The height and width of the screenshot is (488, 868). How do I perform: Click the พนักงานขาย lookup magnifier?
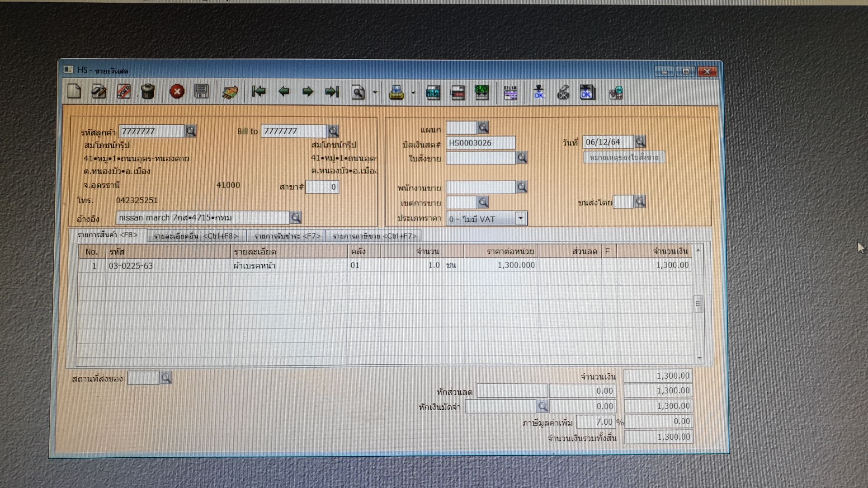(x=522, y=187)
